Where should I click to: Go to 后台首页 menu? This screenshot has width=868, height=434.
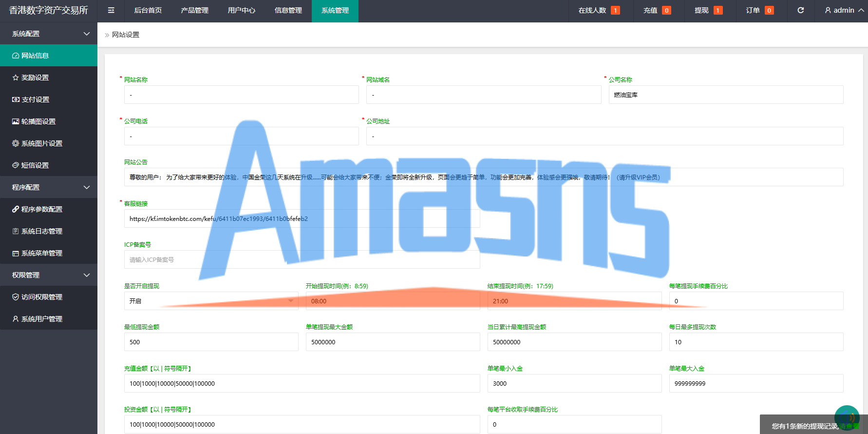148,10
